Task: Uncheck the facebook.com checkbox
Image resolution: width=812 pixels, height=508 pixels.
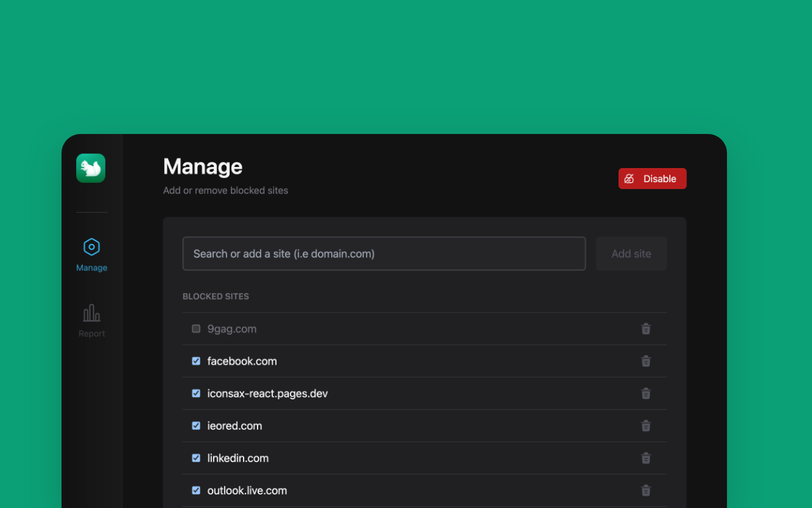Action: click(196, 361)
